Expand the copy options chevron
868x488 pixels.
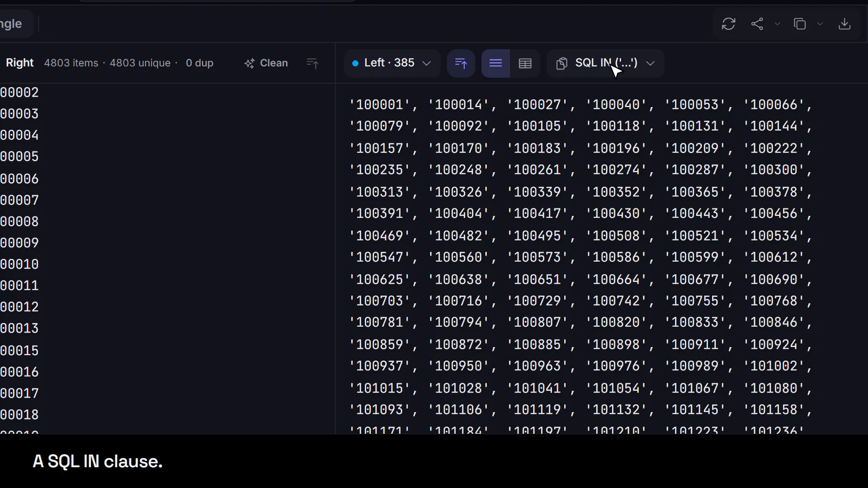tap(820, 24)
